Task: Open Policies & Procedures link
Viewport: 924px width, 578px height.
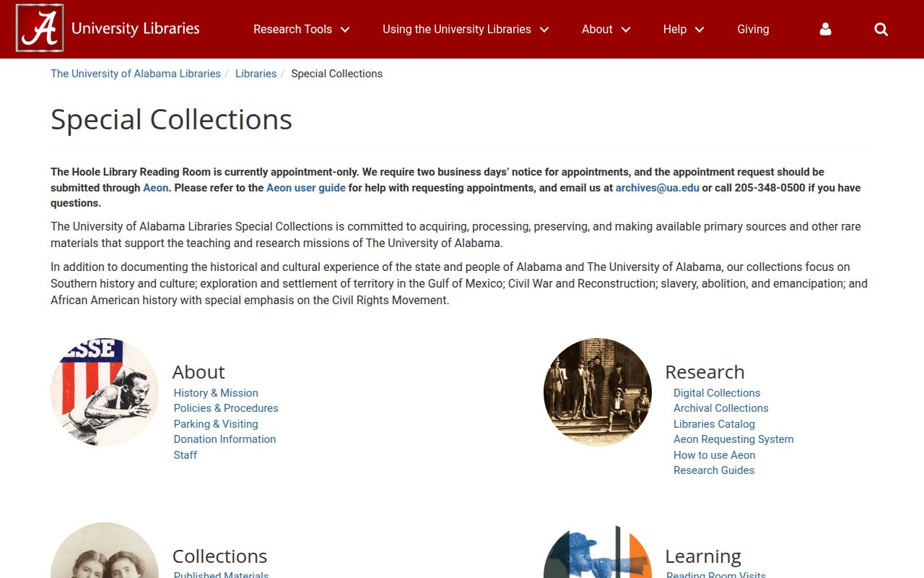Action: pyautogui.click(x=226, y=408)
